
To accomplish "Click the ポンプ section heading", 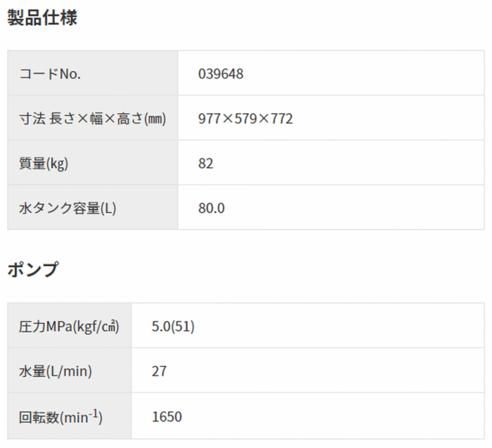I will (33, 270).
